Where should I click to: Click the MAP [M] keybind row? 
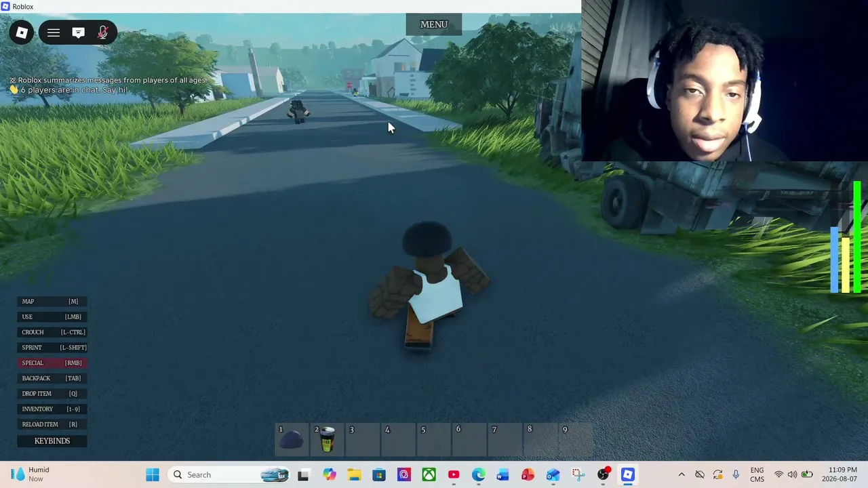pos(52,302)
